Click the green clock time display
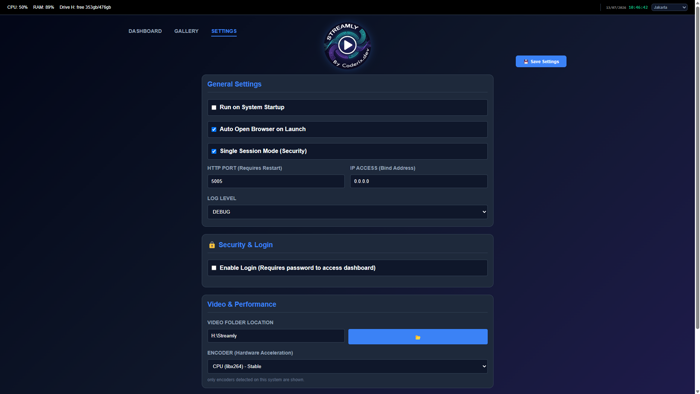Image resolution: width=700 pixels, height=394 pixels. tap(638, 8)
